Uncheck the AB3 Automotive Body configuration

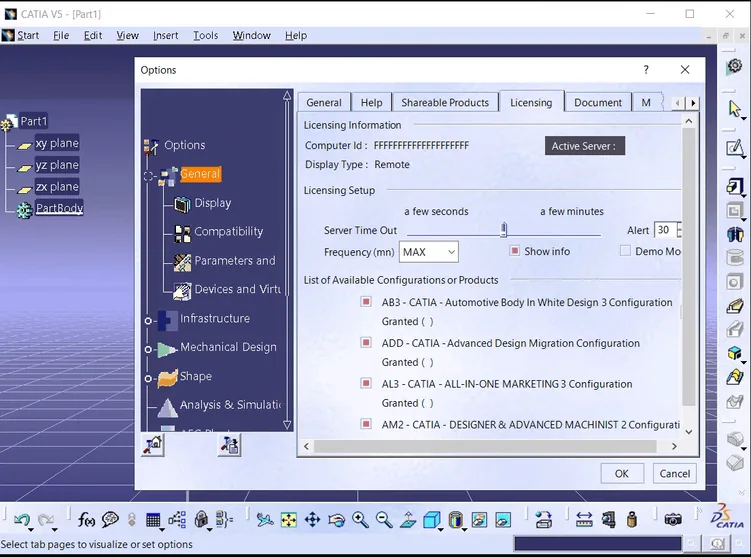[366, 302]
